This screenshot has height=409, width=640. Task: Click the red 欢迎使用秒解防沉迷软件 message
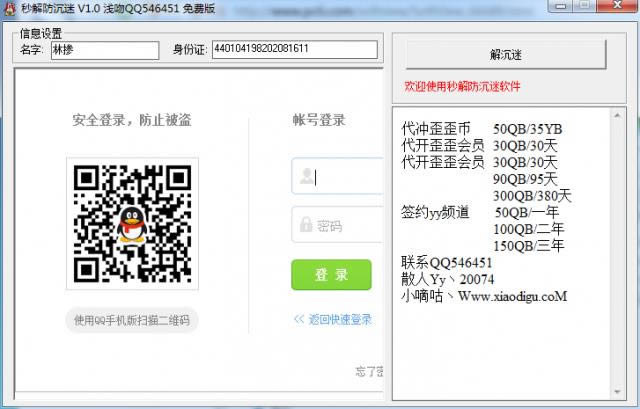pos(462,86)
